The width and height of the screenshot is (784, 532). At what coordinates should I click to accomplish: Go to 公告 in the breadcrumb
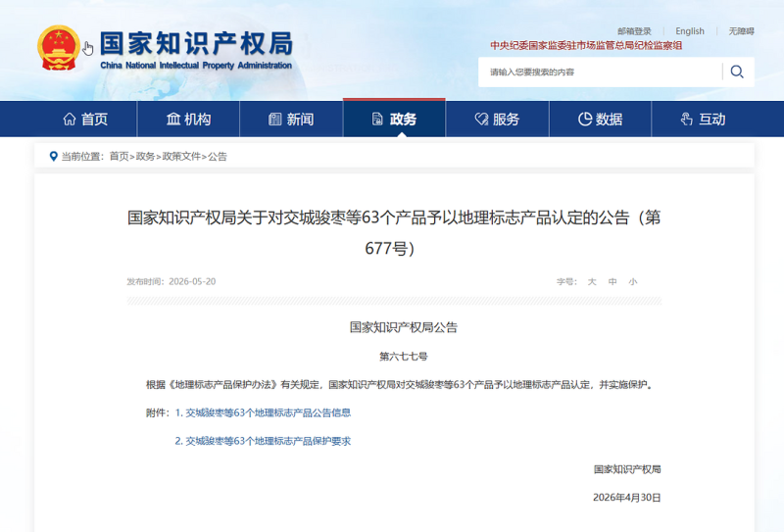[218, 157]
